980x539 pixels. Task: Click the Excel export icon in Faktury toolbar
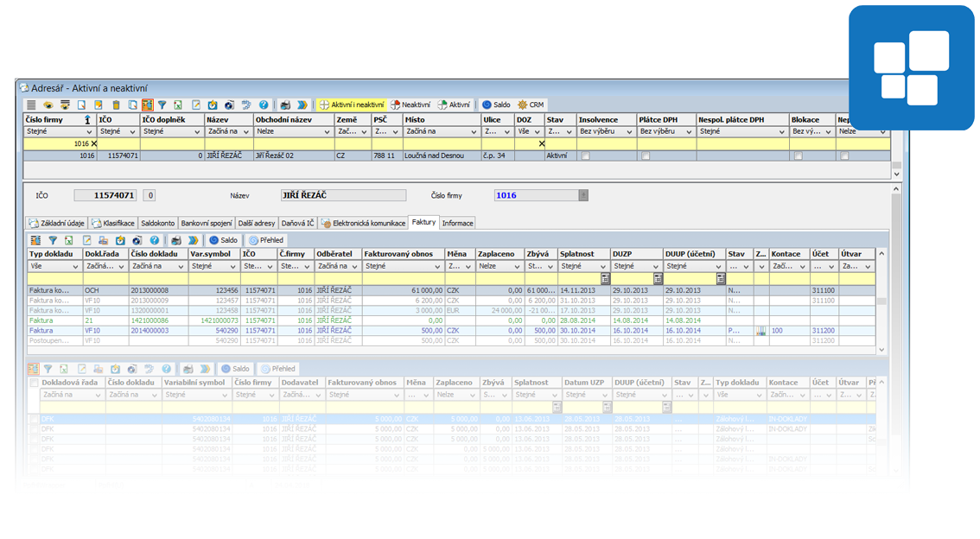(69, 240)
